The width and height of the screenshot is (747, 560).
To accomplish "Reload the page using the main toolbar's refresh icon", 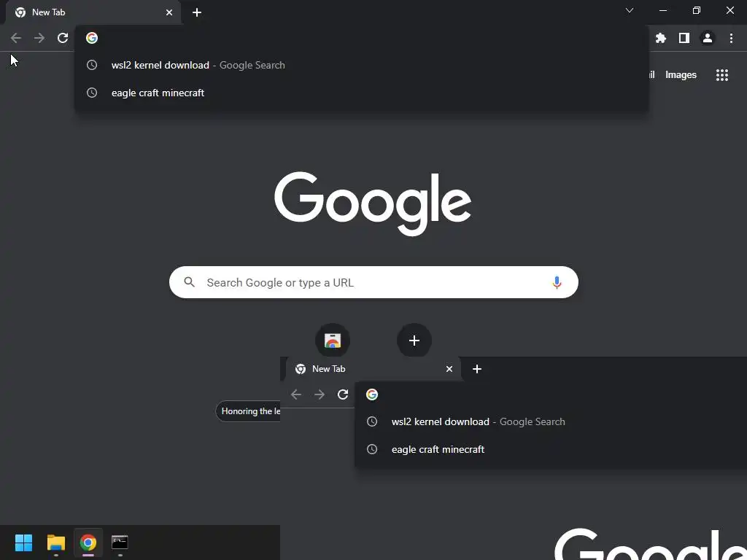I will pyautogui.click(x=63, y=38).
